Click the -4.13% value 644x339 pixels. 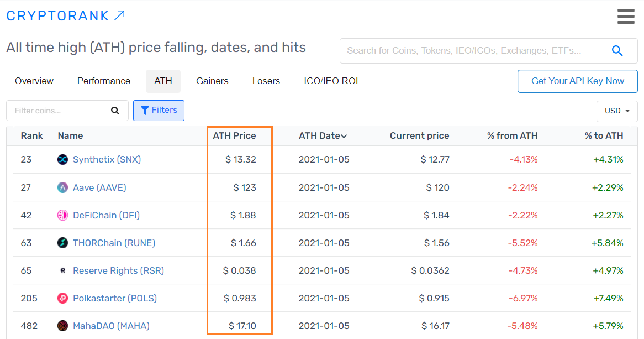tap(524, 160)
